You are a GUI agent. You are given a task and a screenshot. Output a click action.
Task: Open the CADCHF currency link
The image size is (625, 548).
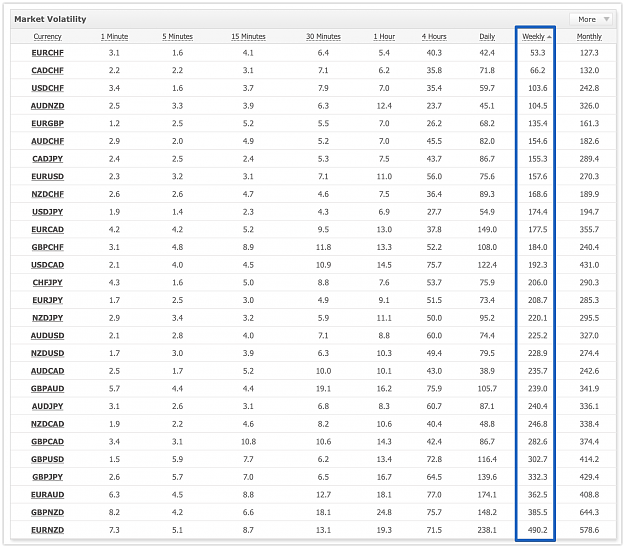point(47,71)
